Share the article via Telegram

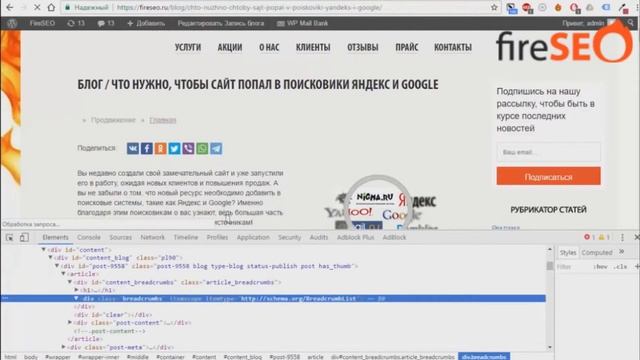point(216,148)
